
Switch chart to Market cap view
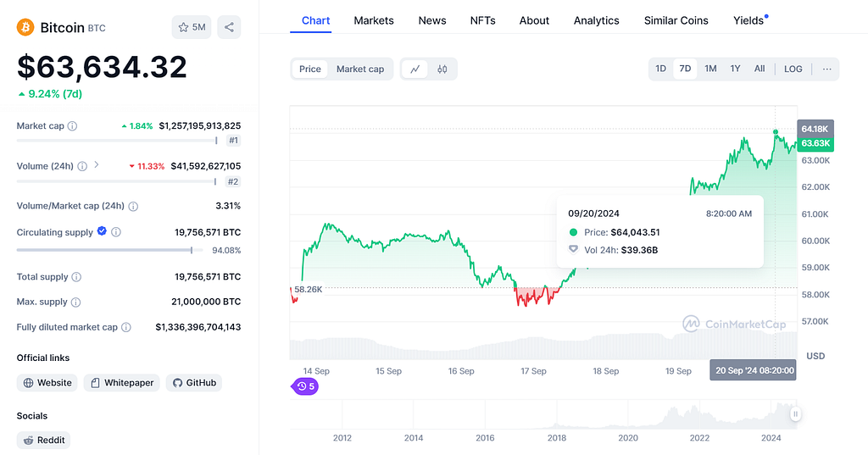point(359,69)
